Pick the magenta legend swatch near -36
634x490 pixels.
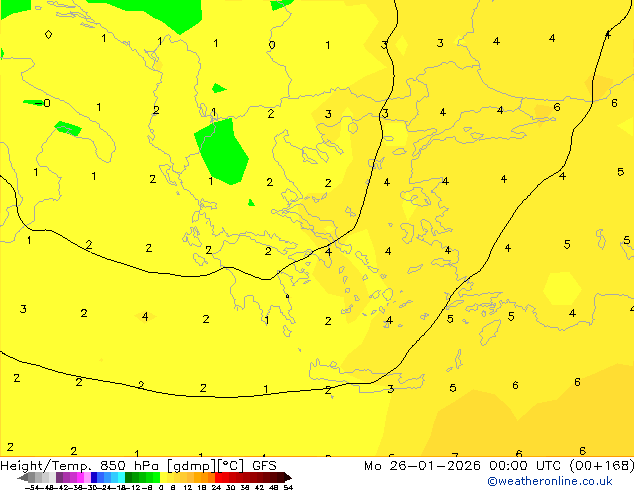pyautogui.click(x=80, y=477)
